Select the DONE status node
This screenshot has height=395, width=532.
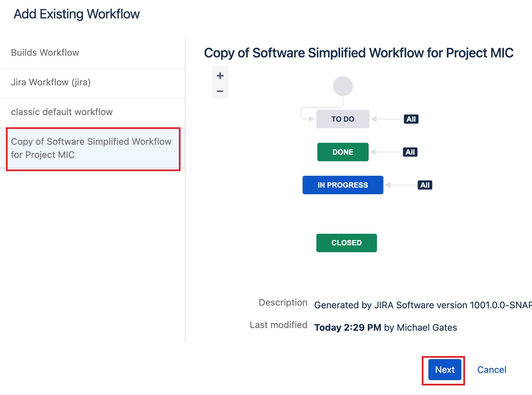coord(343,152)
